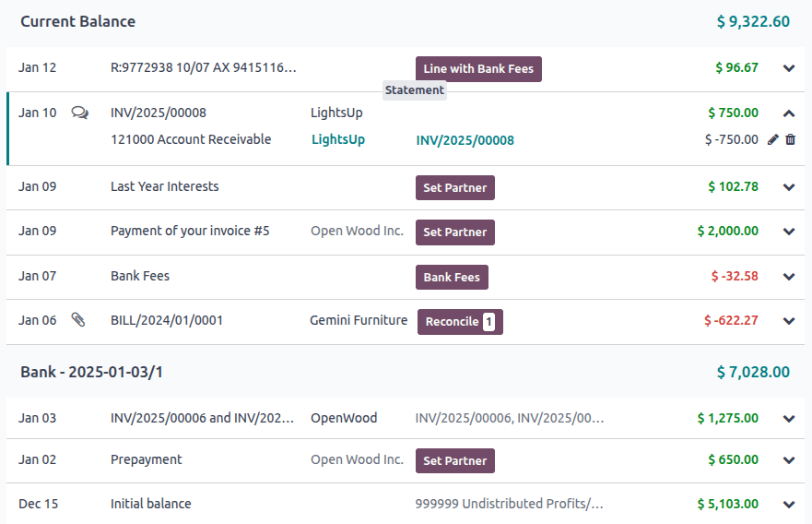Click Reconcile button for Gemini Furniture
Viewport: 812px width, 524px height.
[x=460, y=322]
